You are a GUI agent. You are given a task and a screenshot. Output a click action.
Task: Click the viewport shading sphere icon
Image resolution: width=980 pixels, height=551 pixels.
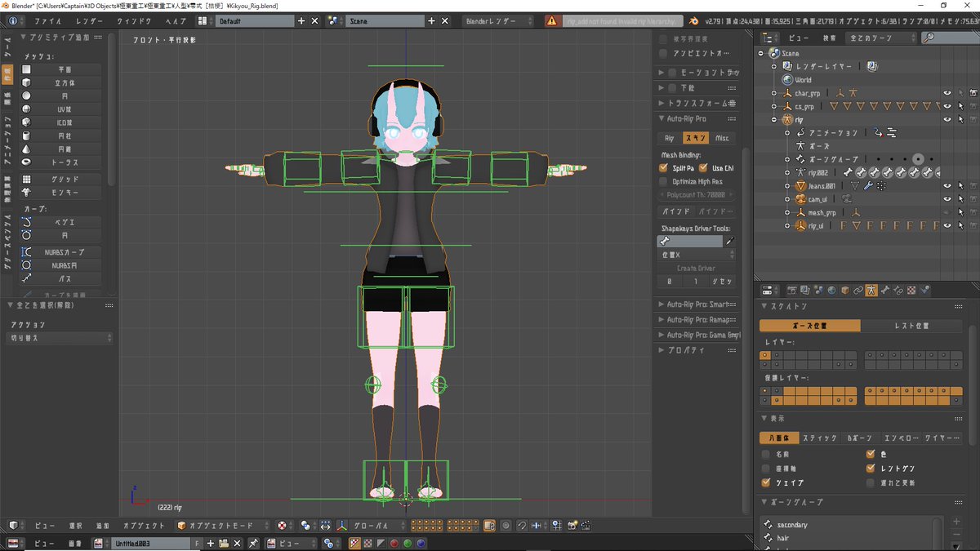[306, 526]
